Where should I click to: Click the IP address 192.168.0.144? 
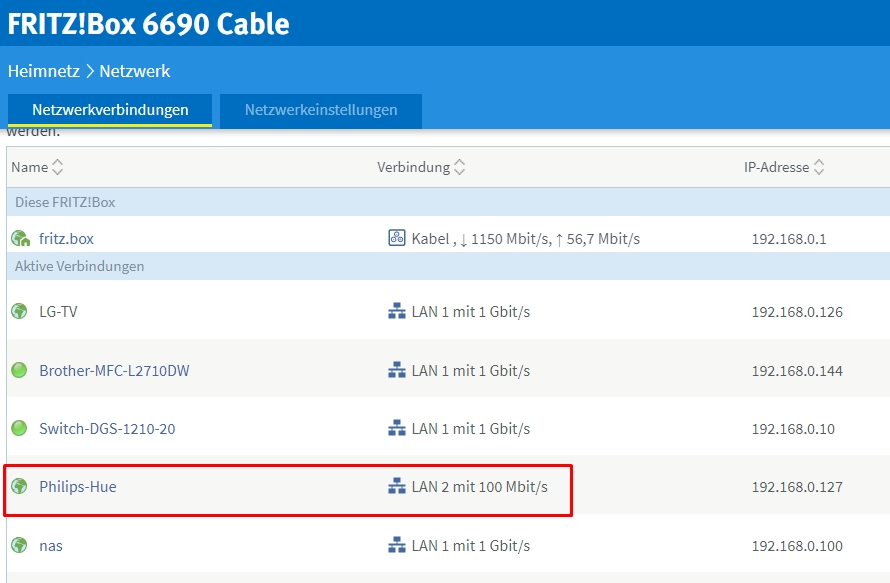click(797, 371)
